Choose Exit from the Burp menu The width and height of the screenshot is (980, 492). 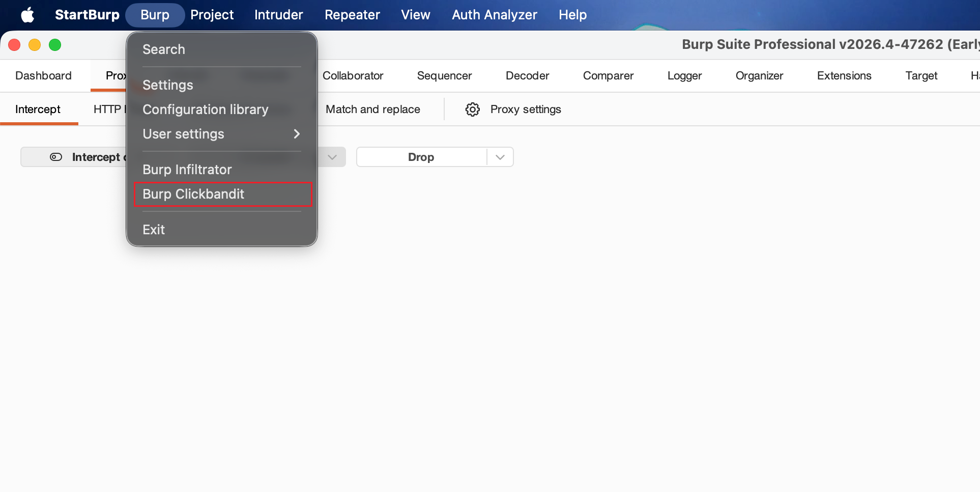[x=222, y=230]
